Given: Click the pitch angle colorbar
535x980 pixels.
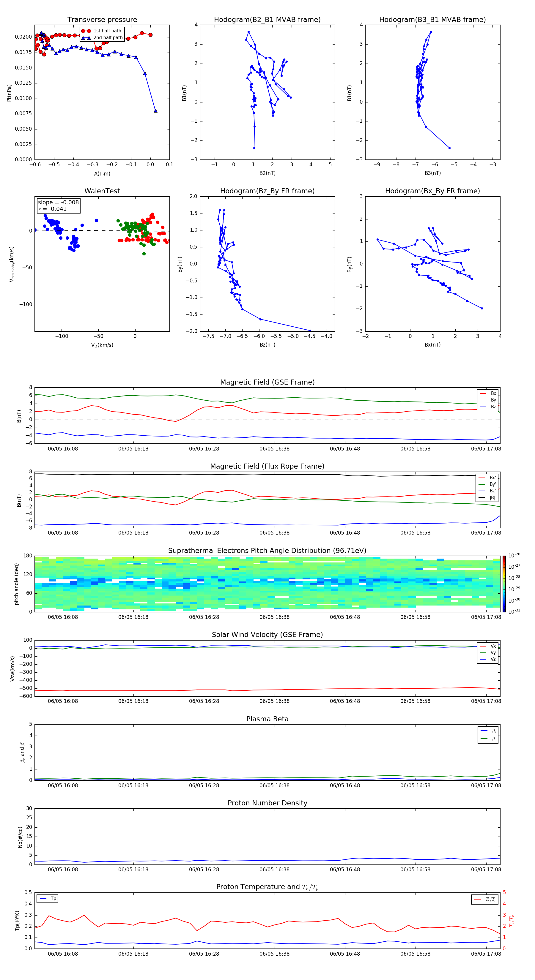Looking at the screenshot, I should tap(504, 584).
